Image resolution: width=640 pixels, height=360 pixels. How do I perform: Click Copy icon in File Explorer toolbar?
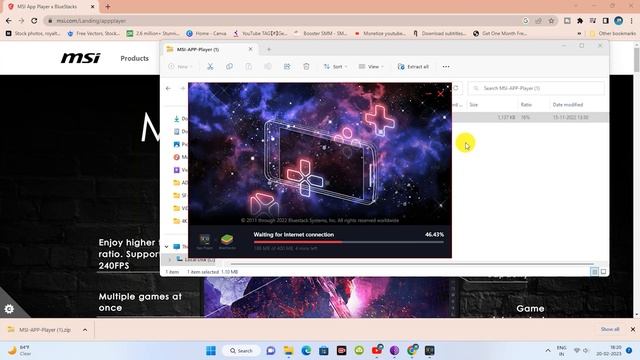click(x=229, y=67)
